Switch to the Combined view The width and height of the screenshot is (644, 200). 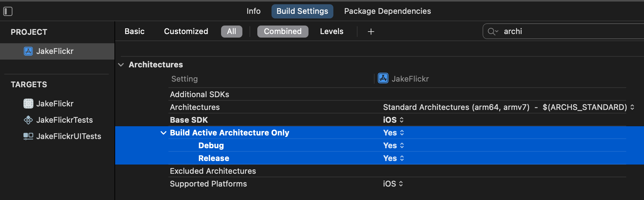tap(283, 32)
